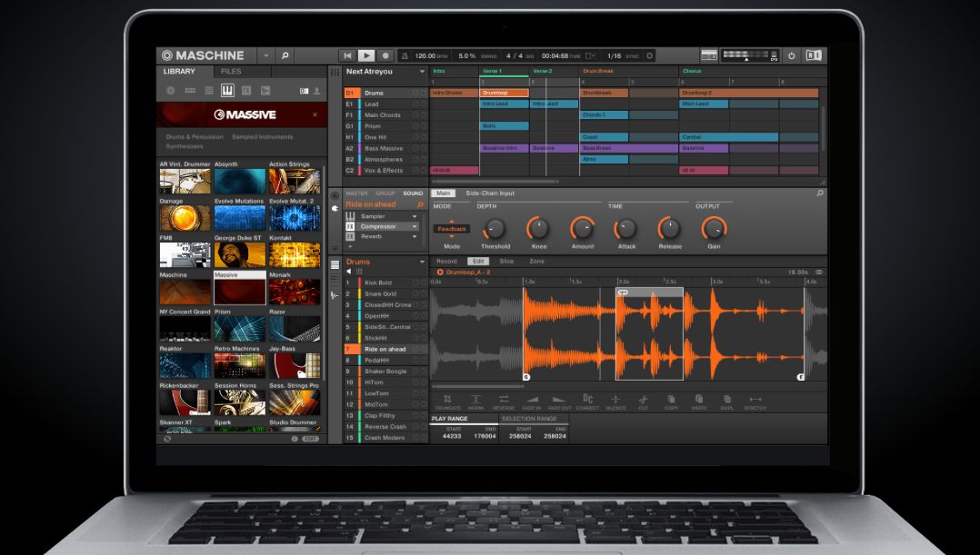Viewport: 980px width, 555px height.
Task: Preview sample with Drumloop_A play icon
Action: point(440,273)
